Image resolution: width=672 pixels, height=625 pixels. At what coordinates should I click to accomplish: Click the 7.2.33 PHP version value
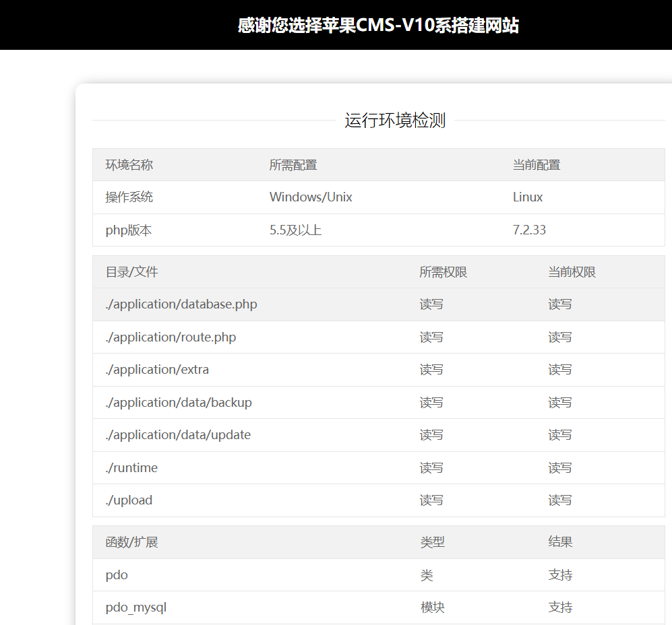(x=529, y=230)
